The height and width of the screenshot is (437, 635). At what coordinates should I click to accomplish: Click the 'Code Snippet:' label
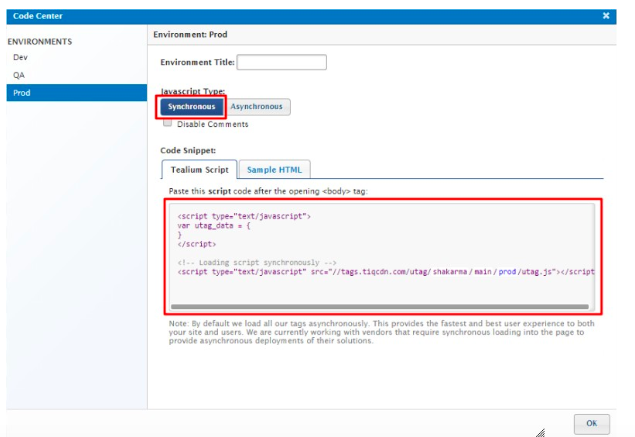tap(188, 151)
